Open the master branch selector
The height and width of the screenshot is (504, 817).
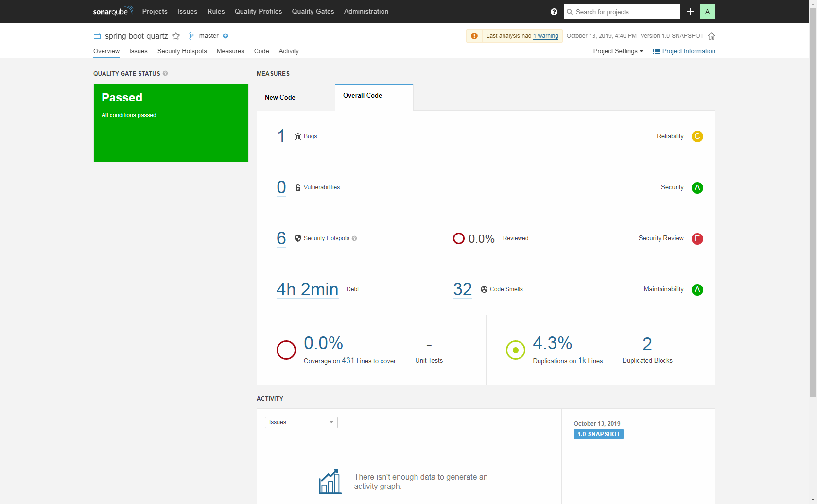(209, 36)
